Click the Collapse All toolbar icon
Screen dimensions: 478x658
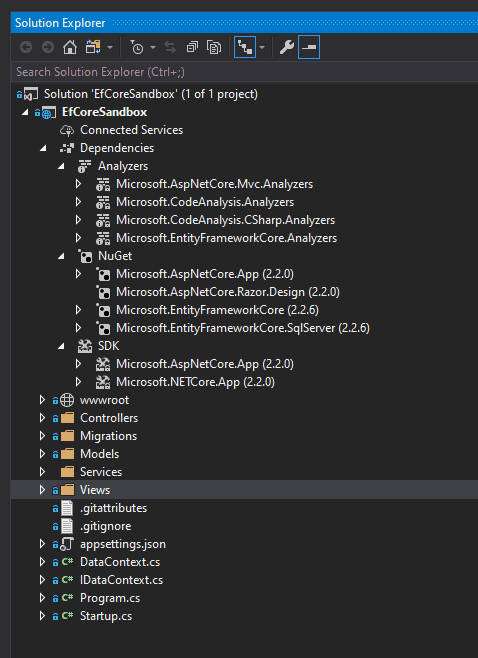(x=192, y=47)
